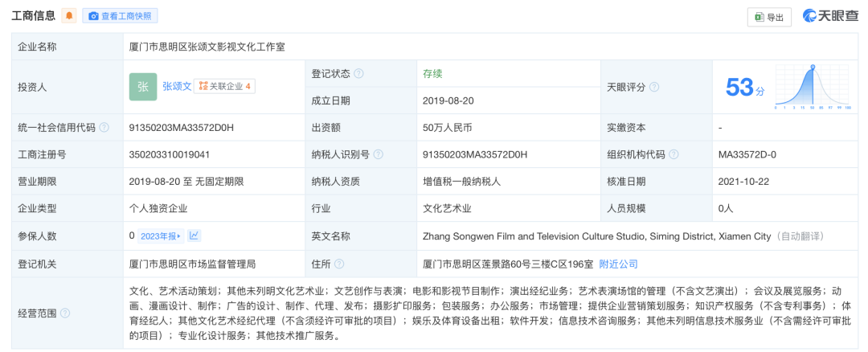
Task: Expand the 2023年报 dropdown
Action: coord(161,236)
